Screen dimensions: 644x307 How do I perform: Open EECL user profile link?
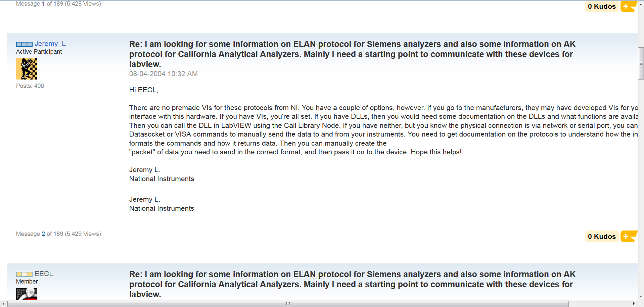44,274
